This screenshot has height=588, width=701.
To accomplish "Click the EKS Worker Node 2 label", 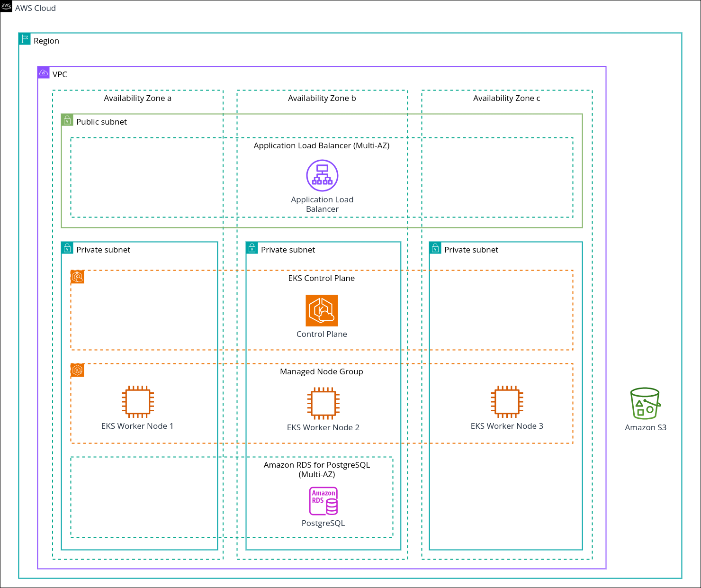I will coord(324,427).
